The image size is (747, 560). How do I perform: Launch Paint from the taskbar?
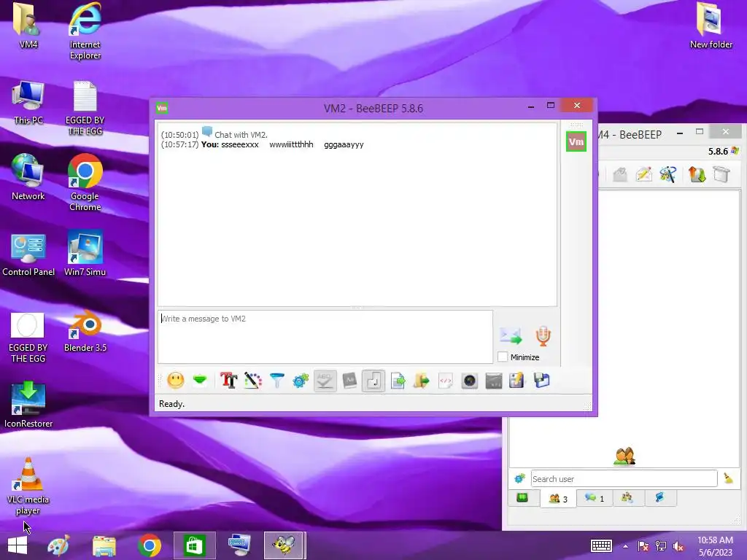[58, 545]
